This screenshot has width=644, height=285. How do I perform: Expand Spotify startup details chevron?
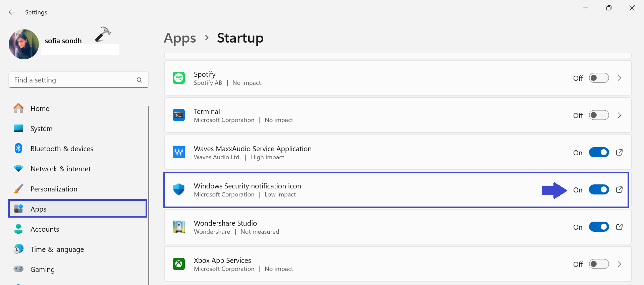click(x=619, y=78)
